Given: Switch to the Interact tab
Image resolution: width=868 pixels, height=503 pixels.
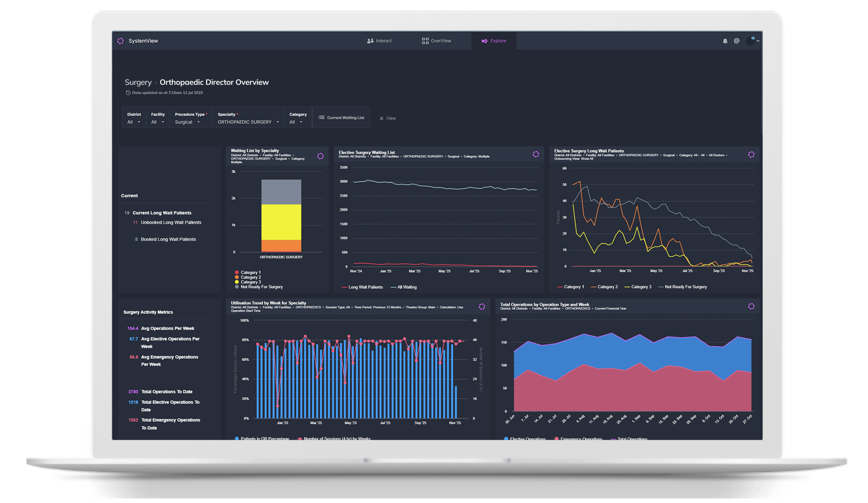Looking at the screenshot, I should [x=379, y=41].
